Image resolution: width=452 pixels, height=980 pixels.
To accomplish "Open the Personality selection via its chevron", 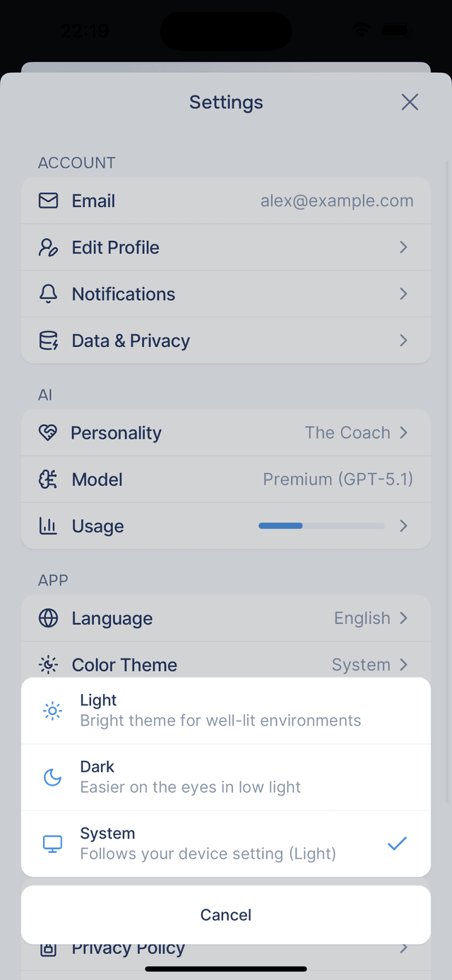I will tap(403, 432).
